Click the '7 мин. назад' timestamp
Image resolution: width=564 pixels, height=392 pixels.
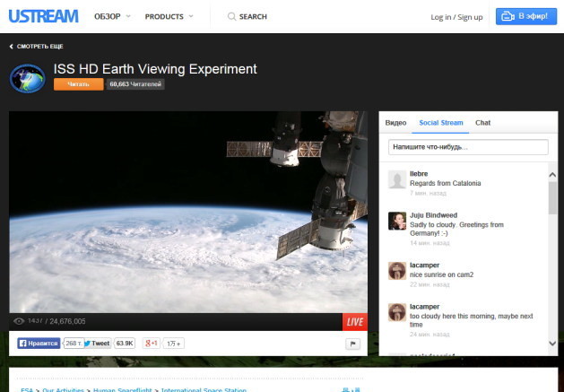(x=428, y=193)
